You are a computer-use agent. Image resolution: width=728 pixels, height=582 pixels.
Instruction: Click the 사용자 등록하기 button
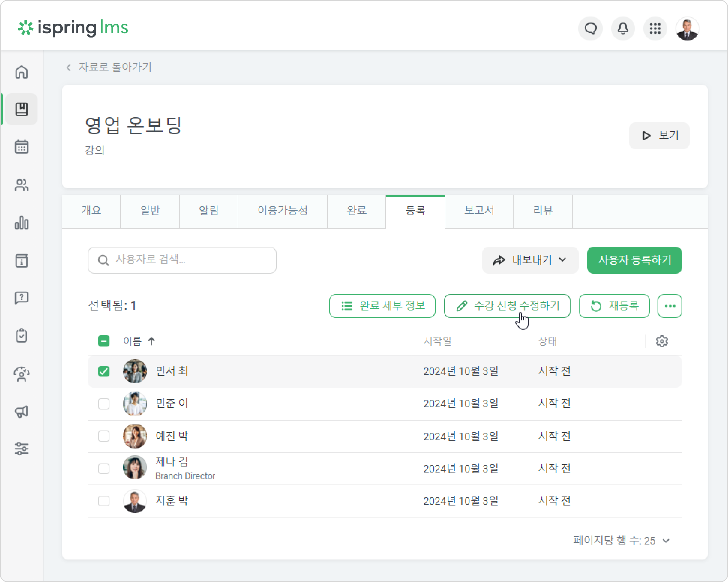point(634,260)
